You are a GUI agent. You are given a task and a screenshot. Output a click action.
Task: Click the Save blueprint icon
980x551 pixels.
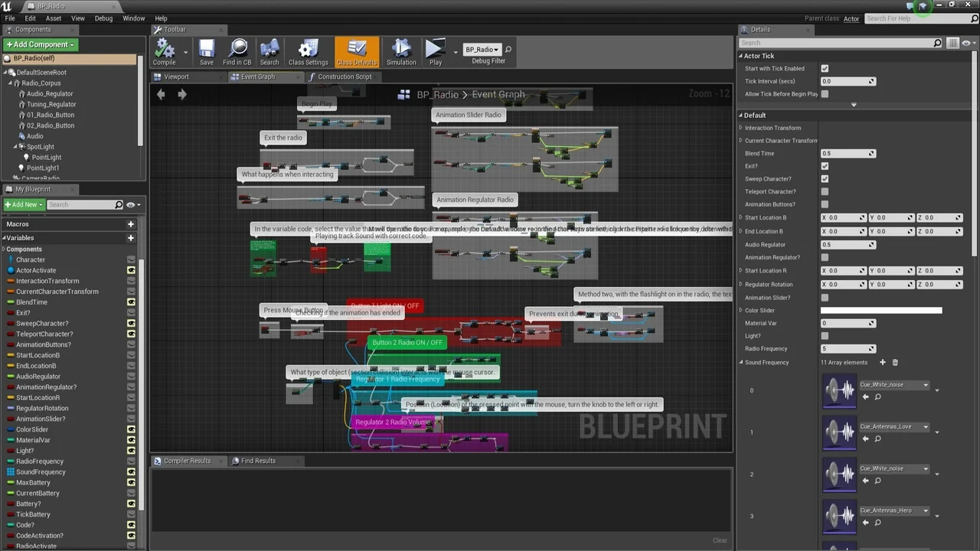pyautogui.click(x=207, y=52)
